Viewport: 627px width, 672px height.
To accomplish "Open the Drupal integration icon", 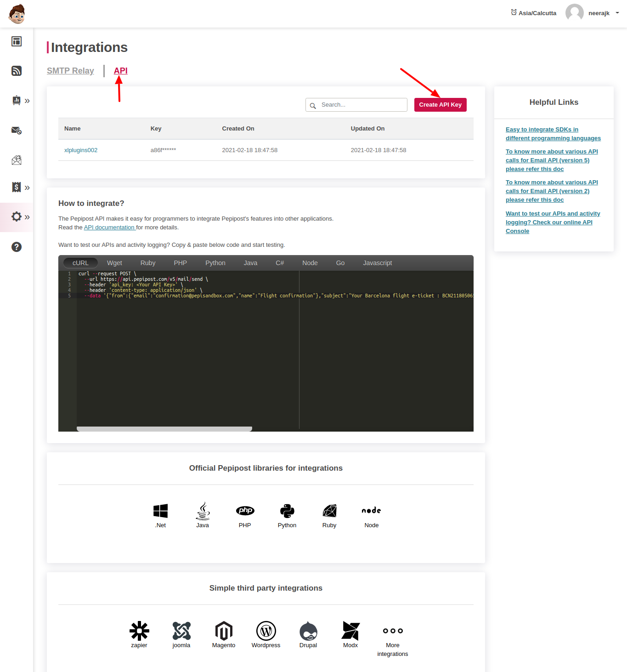I will tap(308, 631).
